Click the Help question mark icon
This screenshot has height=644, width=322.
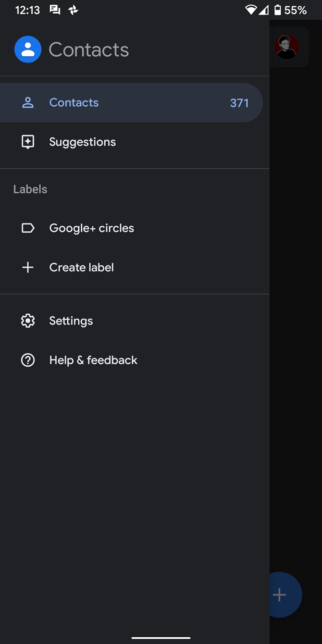[27, 360]
